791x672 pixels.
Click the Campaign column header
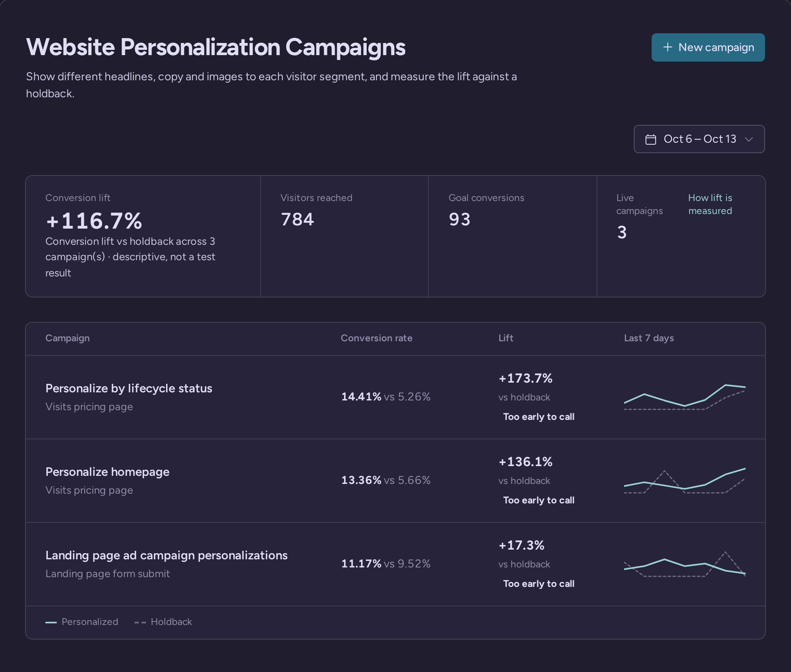coord(68,338)
